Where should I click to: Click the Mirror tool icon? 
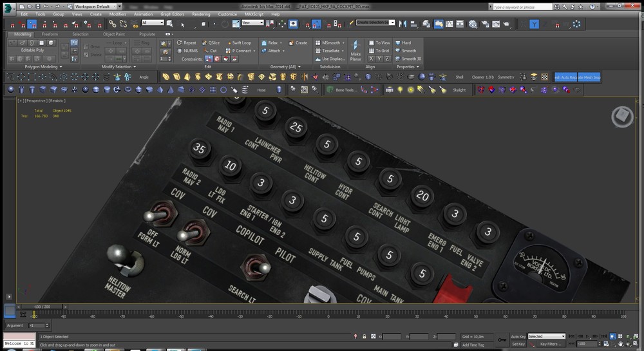coord(402,24)
